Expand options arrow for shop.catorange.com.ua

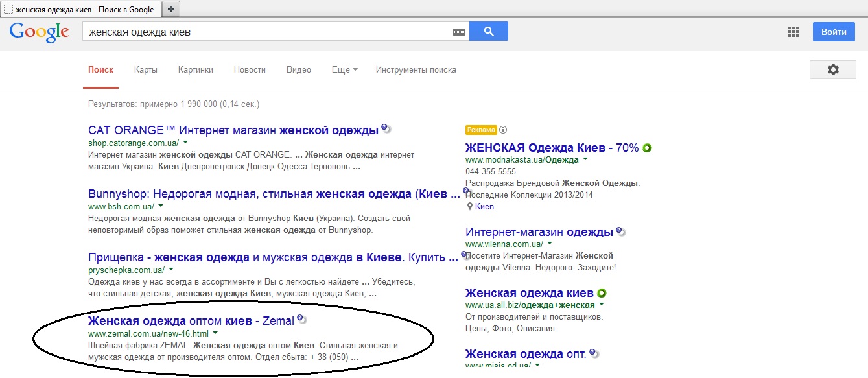[185, 141]
